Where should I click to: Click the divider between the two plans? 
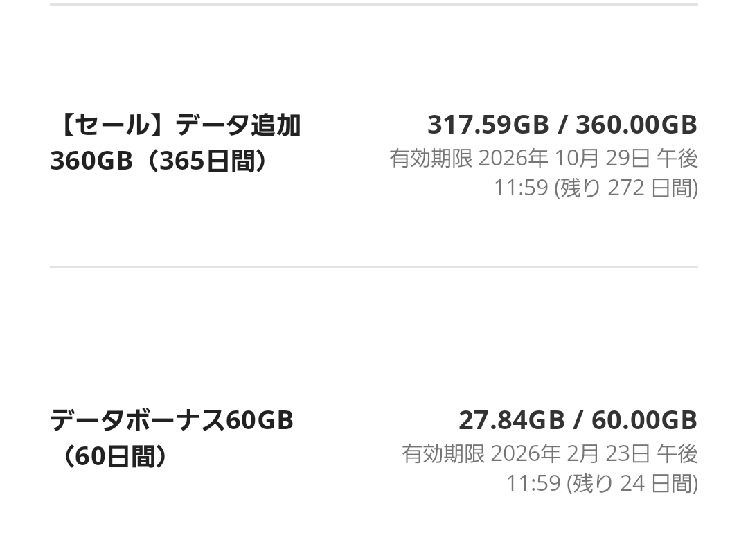point(374,267)
